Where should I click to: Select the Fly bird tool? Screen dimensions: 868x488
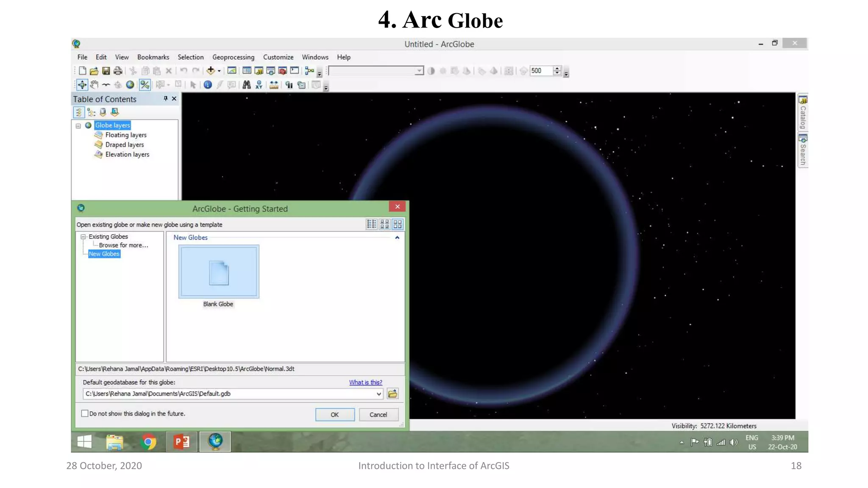[x=106, y=85]
